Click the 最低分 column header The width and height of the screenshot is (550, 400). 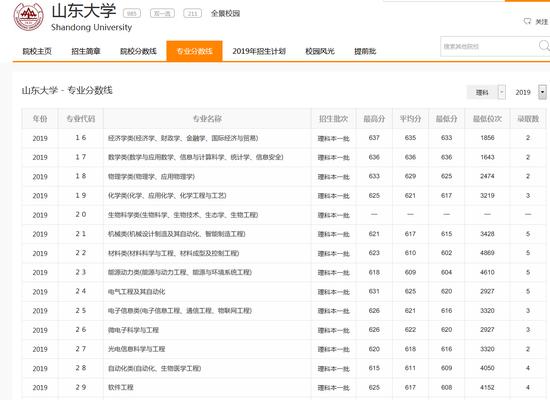pos(447,119)
